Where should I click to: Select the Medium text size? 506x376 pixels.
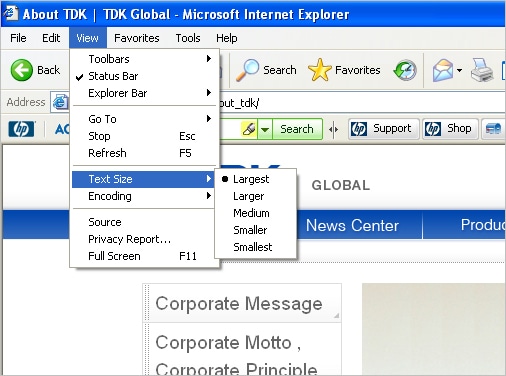point(255,213)
